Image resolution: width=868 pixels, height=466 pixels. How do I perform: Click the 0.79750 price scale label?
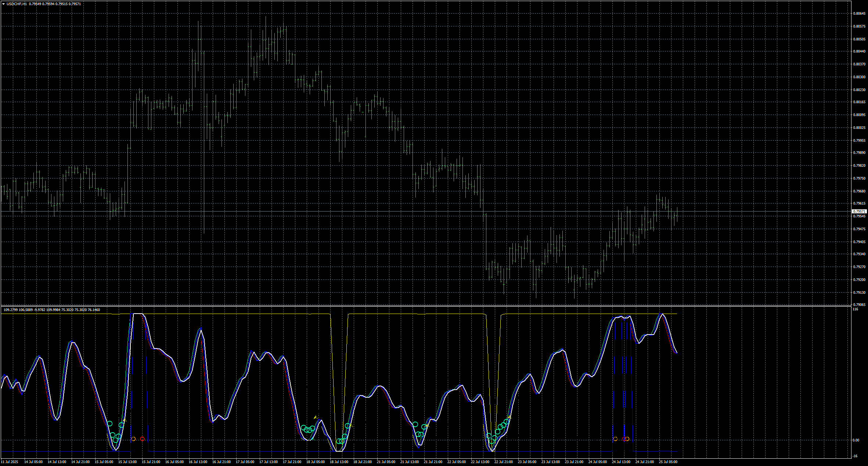(x=859, y=178)
